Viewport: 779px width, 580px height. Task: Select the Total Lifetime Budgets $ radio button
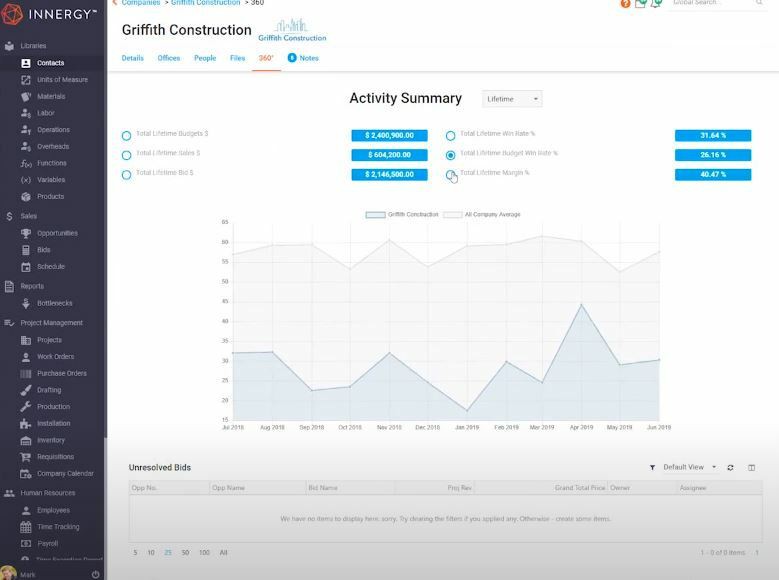click(x=127, y=136)
